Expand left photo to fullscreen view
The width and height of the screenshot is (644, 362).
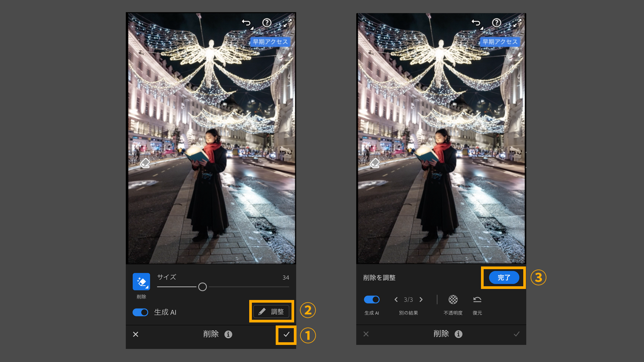pos(287,23)
